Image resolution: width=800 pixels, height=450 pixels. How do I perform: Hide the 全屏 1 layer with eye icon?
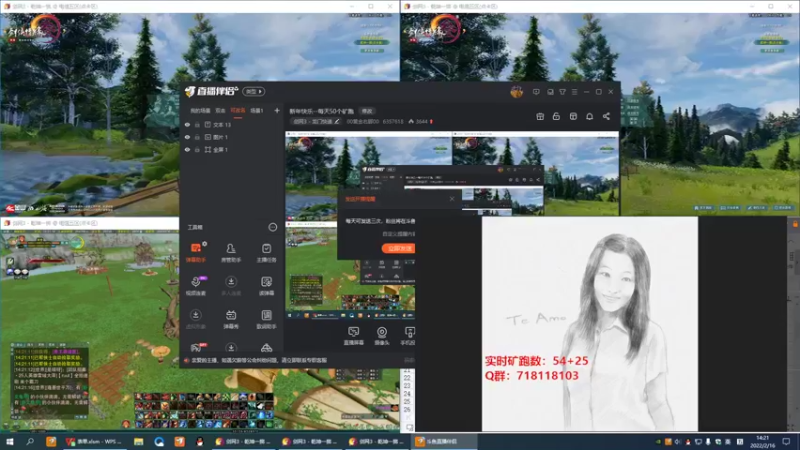click(x=187, y=149)
